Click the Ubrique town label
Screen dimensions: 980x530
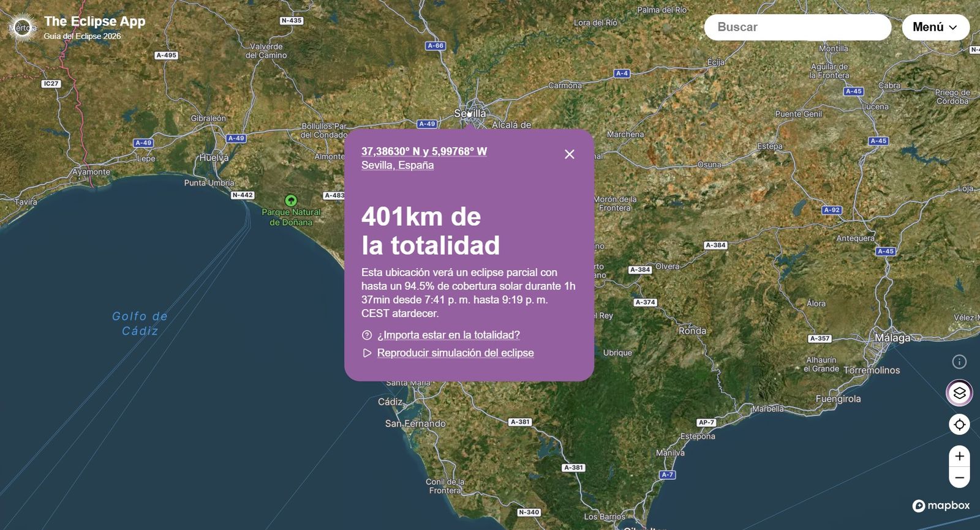point(617,353)
